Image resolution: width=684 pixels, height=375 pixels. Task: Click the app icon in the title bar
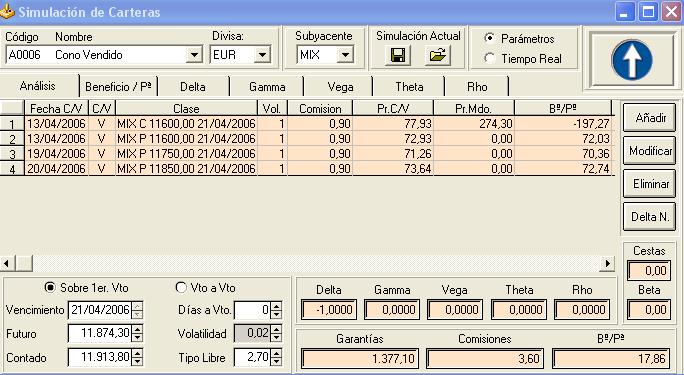click(7, 11)
